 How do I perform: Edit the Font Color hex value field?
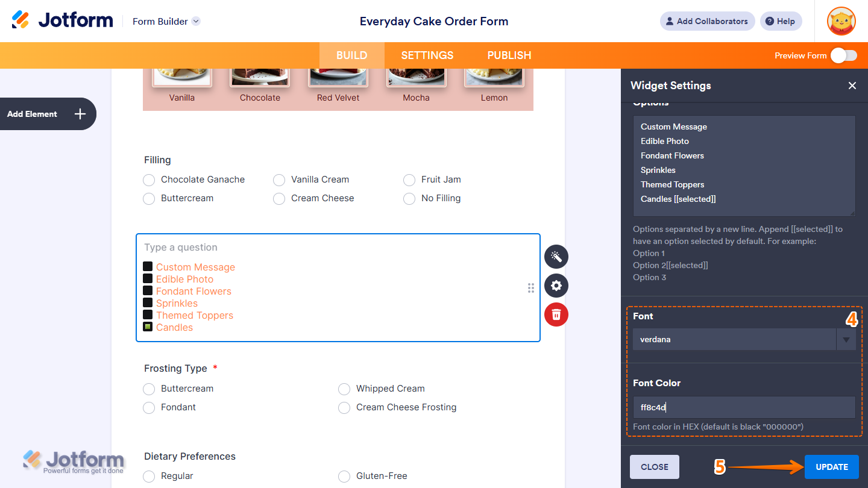[744, 407]
